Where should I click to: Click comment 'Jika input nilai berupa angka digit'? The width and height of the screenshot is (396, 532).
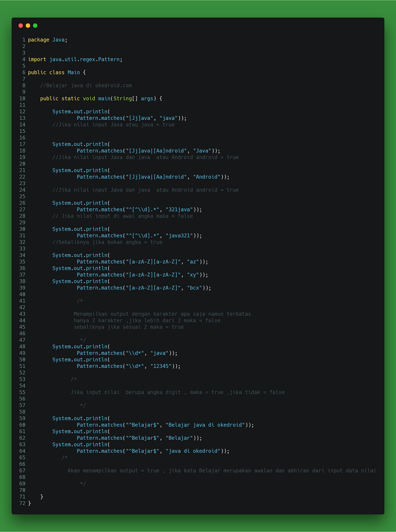click(x=178, y=392)
